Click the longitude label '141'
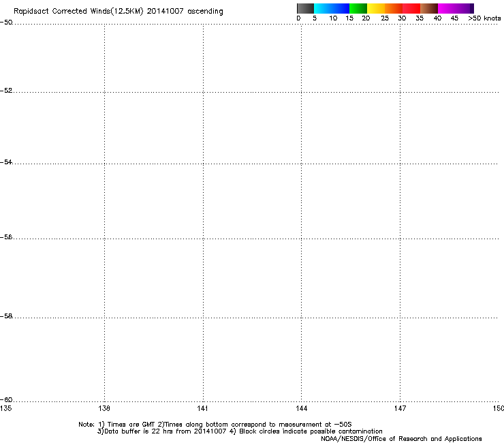The height and width of the screenshot is (443, 504). 202,408
